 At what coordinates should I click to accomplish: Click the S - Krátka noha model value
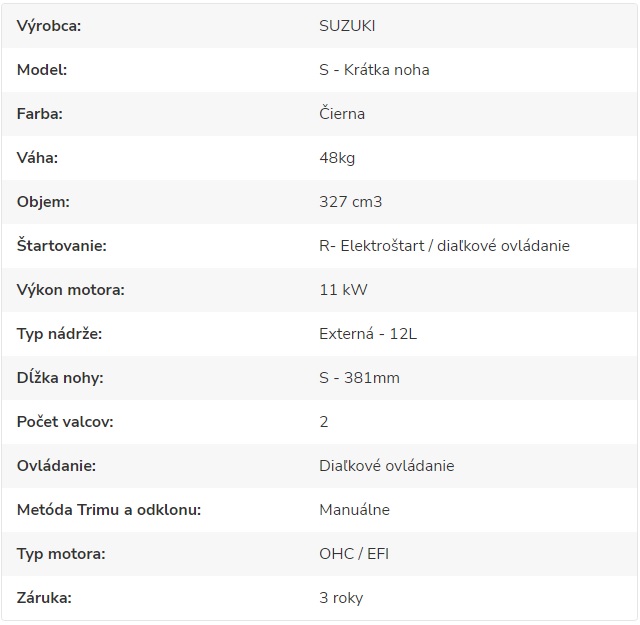[374, 70]
